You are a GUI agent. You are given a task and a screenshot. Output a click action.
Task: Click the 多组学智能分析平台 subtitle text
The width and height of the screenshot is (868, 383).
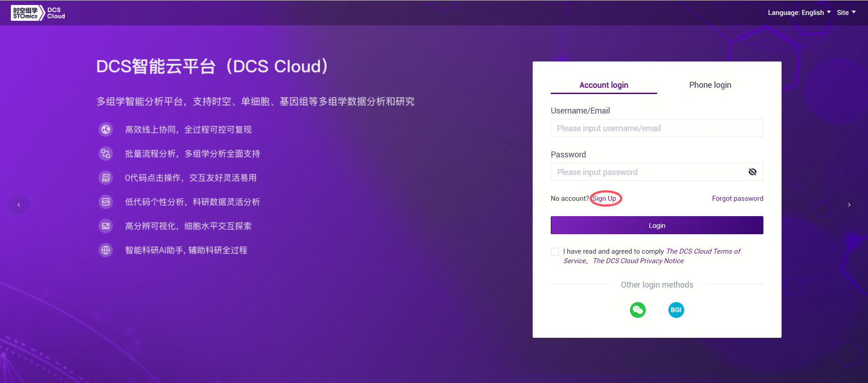[x=255, y=102]
